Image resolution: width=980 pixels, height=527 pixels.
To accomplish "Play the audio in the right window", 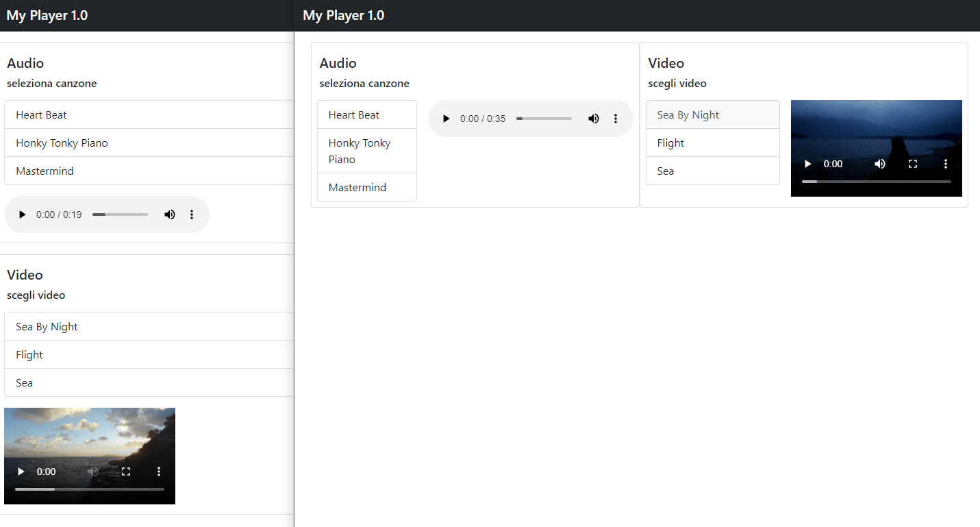I will 447,119.
